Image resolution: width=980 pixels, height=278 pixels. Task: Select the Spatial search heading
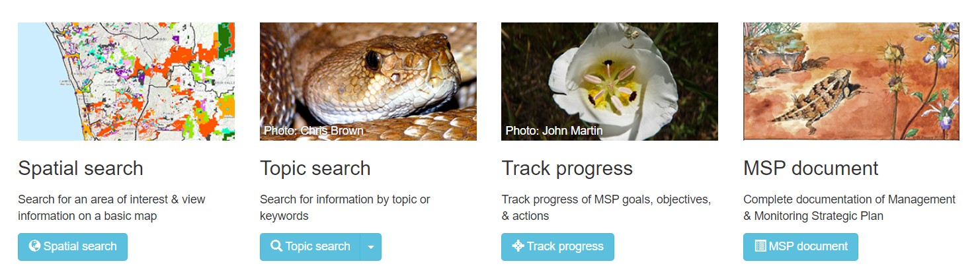(81, 168)
